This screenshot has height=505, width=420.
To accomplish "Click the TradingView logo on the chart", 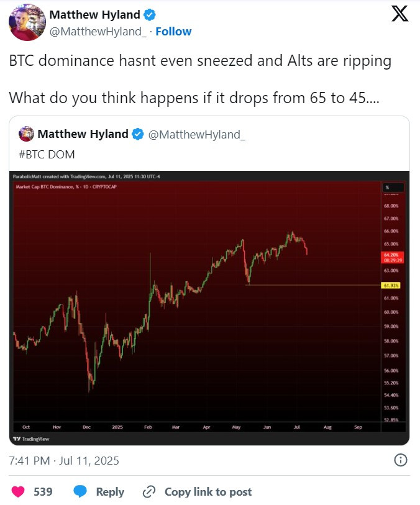I will coord(31,439).
